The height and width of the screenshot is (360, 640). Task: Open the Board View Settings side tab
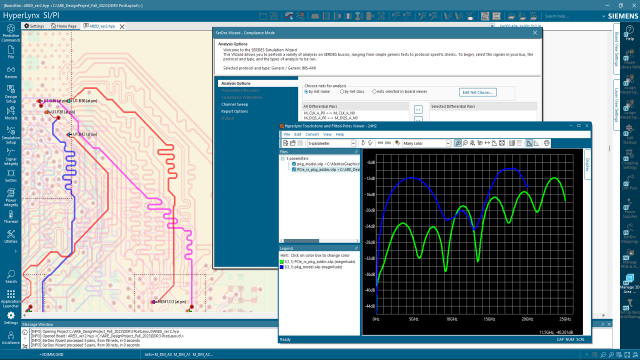point(617,48)
